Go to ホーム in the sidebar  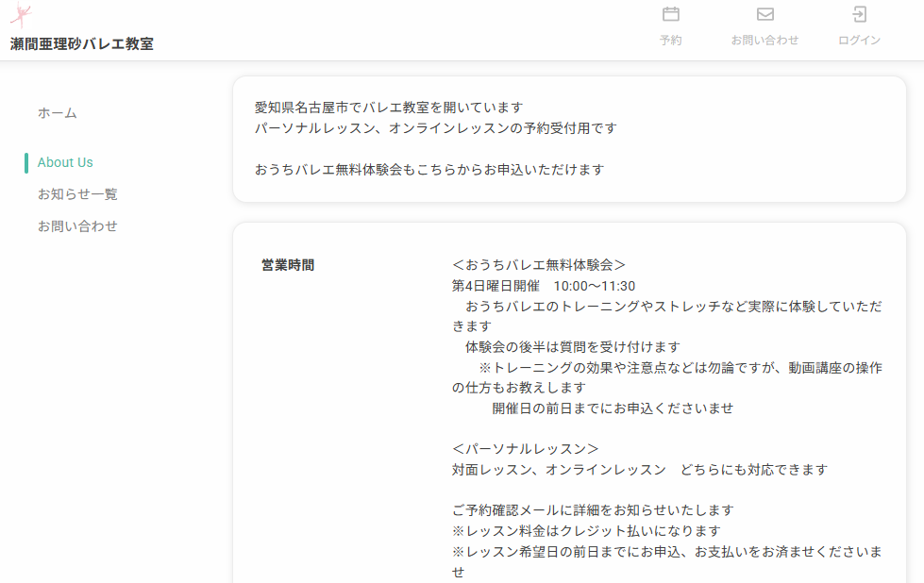coord(58,113)
